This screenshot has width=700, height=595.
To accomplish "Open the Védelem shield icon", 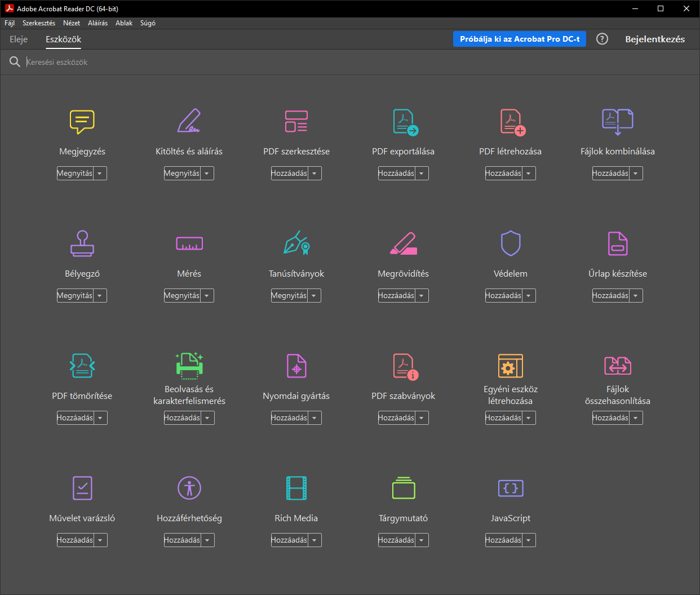I will click(511, 243).
